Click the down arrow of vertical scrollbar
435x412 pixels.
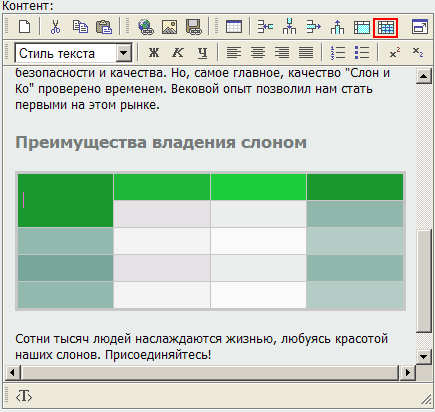[x=424, y=357]
